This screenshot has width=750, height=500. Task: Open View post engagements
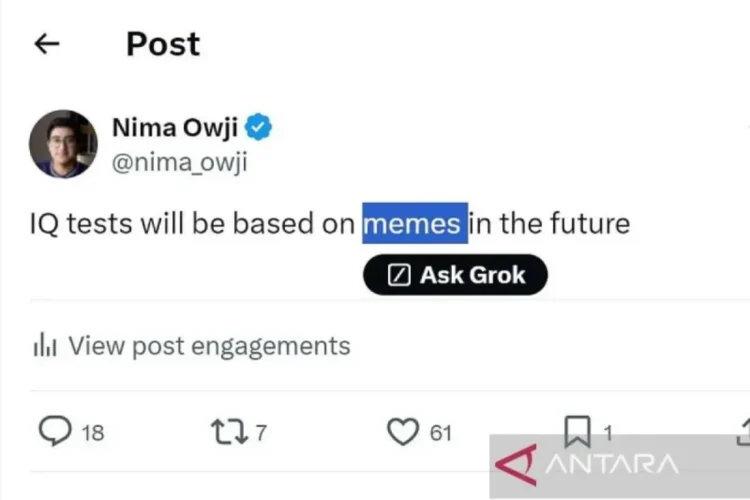pos(209,346)
